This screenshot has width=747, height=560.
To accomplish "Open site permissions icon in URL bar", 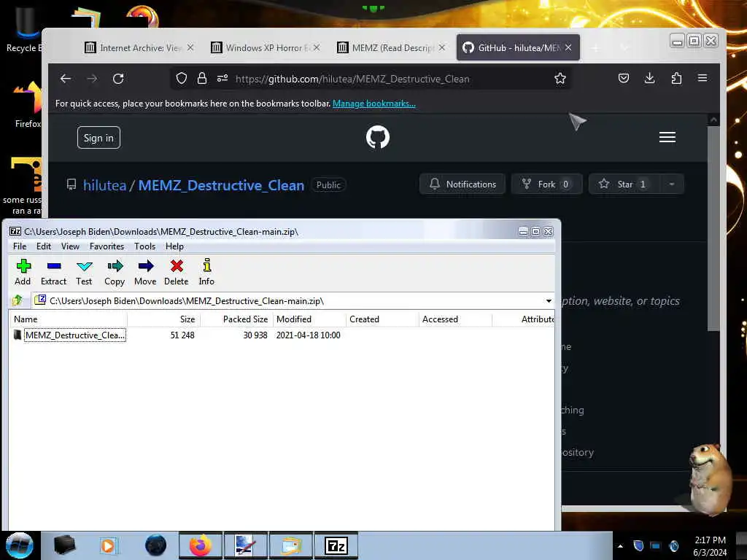I will [222, 79].
